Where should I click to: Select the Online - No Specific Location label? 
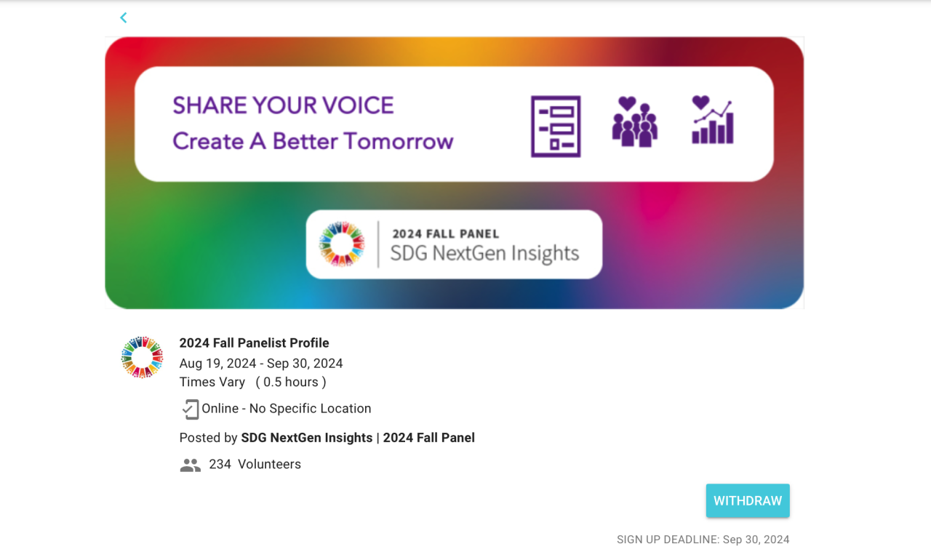click(x=287, y=409)
